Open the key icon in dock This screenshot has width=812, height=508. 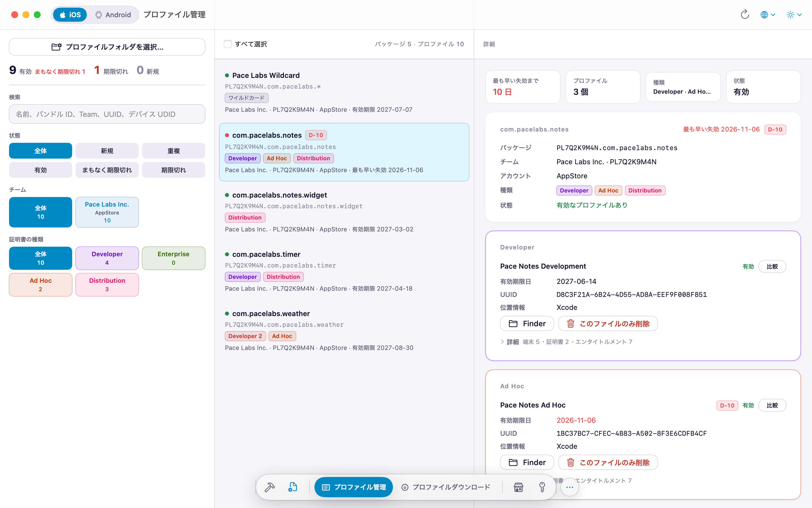(542, 487)
